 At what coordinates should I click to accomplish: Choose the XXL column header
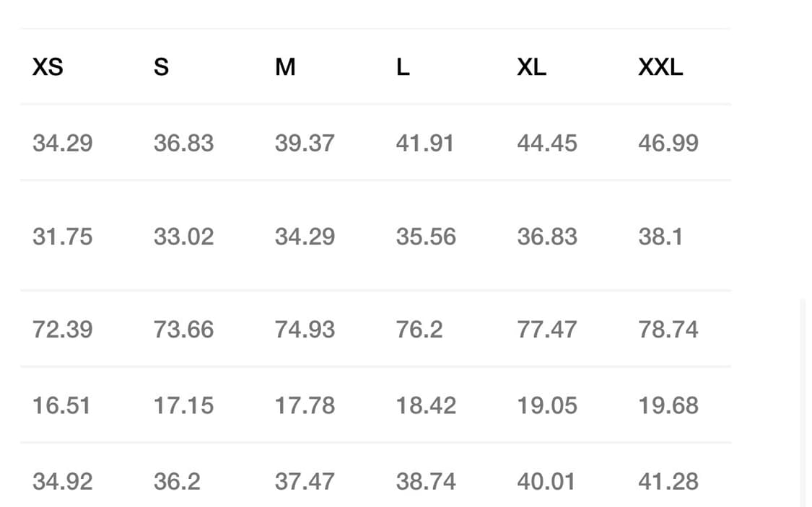click(660, 67)
